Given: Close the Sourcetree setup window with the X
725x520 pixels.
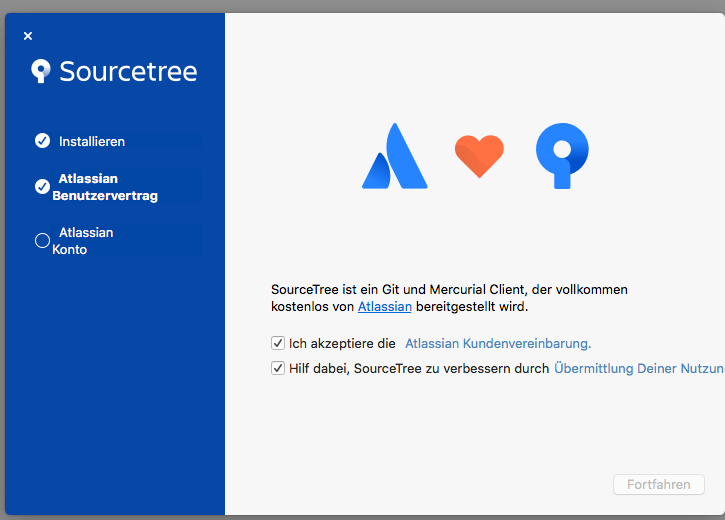Looking at the screenshot, I should coord(28,36).
